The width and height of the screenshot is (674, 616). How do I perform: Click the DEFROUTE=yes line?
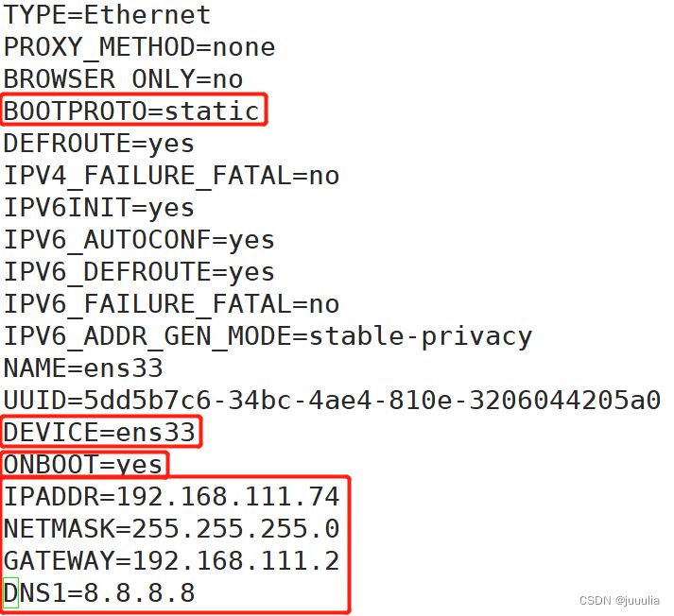tap(99, 144)
